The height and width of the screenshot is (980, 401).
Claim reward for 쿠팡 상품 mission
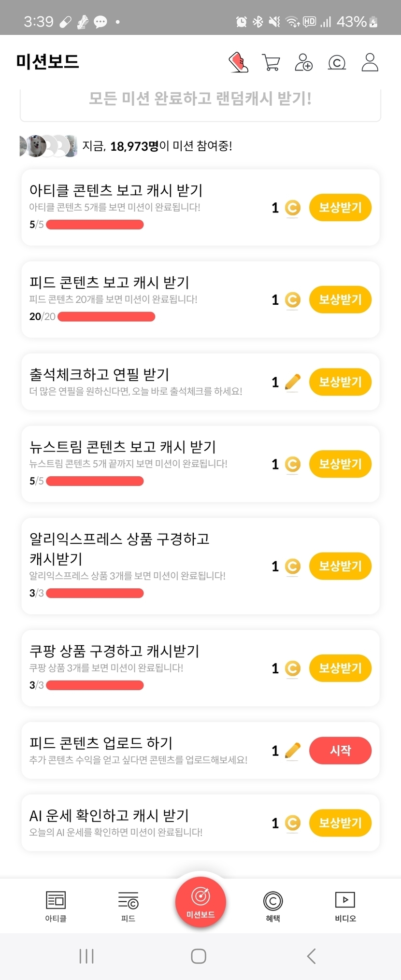pyautogui.click(x=340, y=668)
